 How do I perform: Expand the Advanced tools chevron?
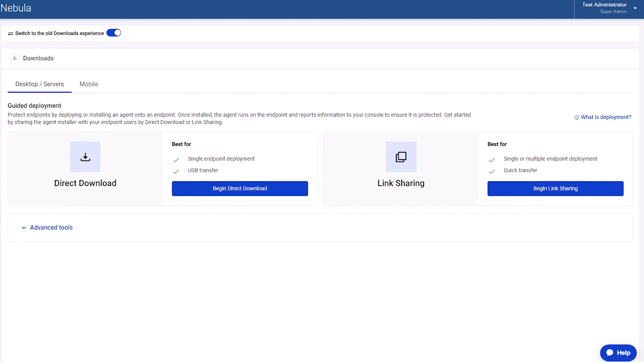coord(24,228)
